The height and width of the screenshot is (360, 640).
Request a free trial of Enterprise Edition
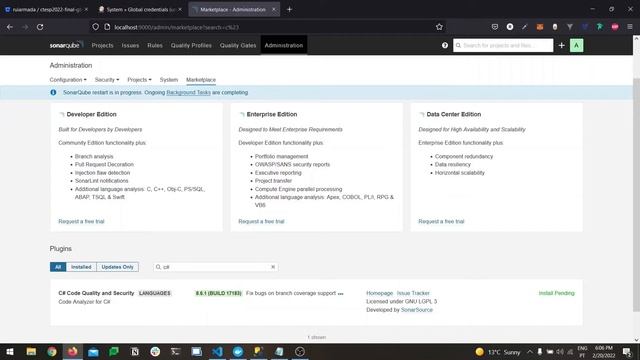261,221
